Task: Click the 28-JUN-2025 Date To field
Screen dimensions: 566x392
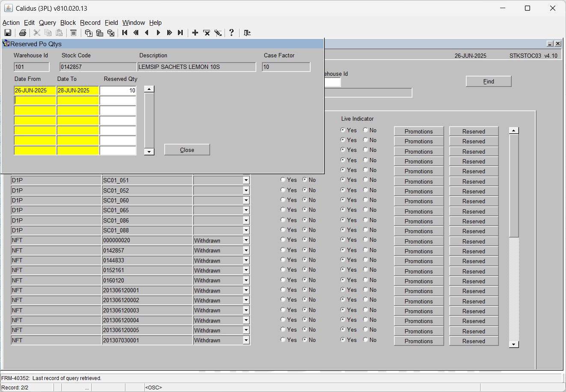Action: coord(78,90)
